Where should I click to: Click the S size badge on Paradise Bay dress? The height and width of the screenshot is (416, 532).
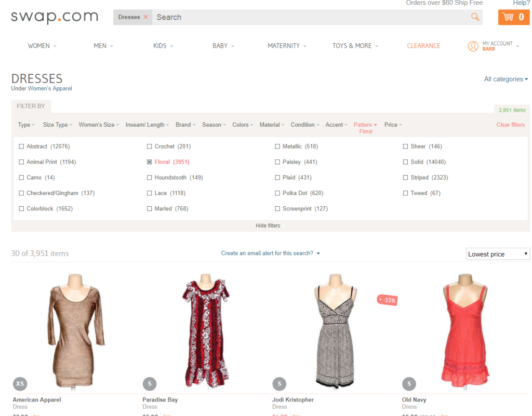pos(150,383)
